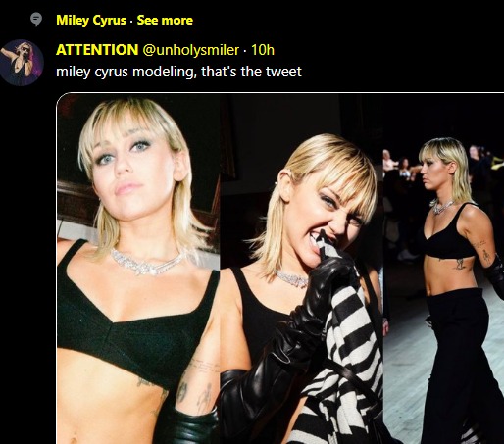Click the topic speech-bubble icon
Viewport: 504px width, 444px height.
pos(36,20)
